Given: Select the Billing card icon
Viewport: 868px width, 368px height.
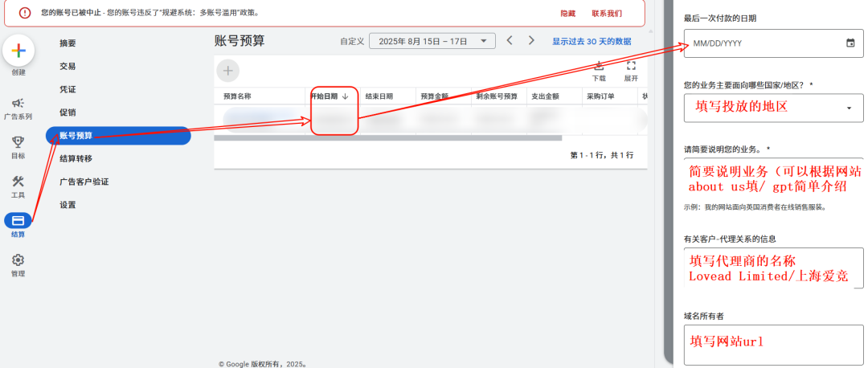Looking at the screenshot, I should click(18, 221).
